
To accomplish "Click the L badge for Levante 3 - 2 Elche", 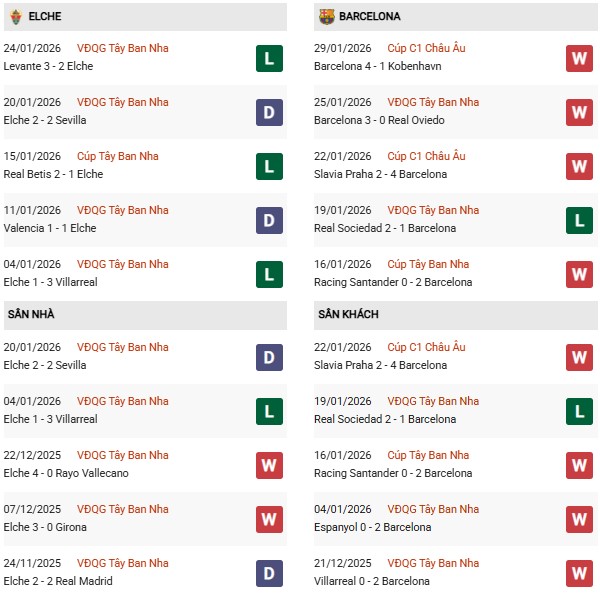I will 269,58.
